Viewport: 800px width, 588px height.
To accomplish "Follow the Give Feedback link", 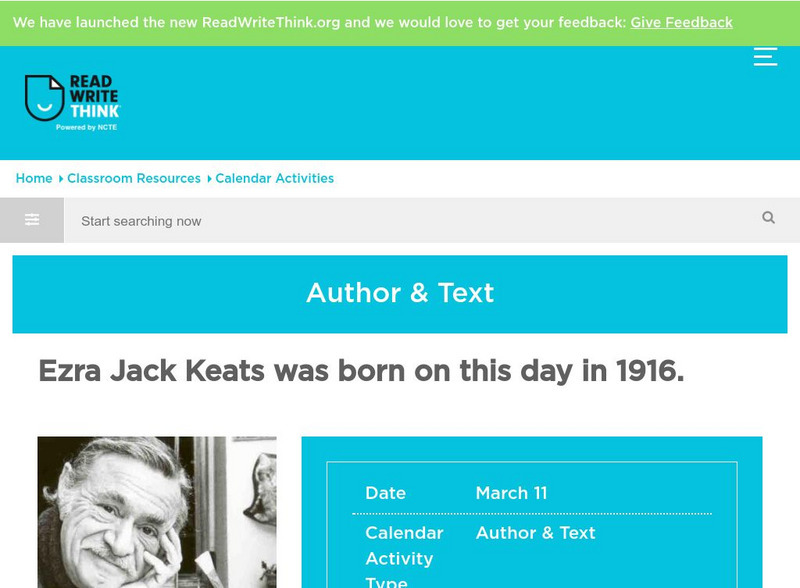I will click(x=681, y=22).
